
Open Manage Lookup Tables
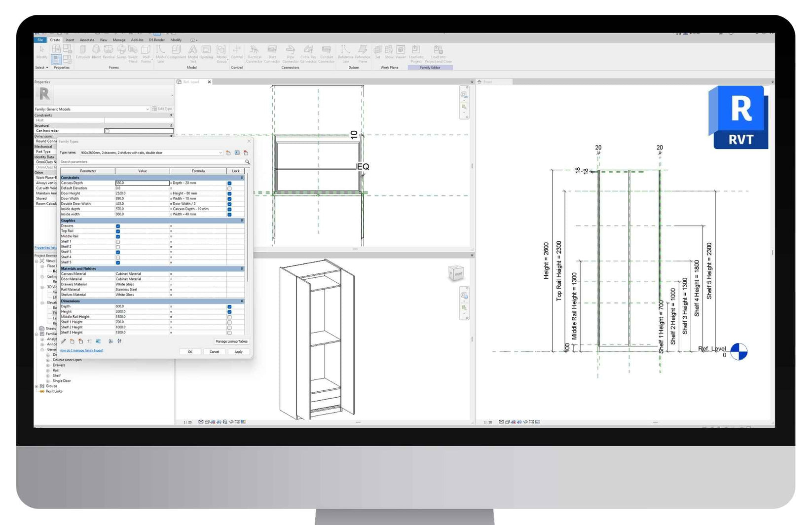[x=231, y=341]
